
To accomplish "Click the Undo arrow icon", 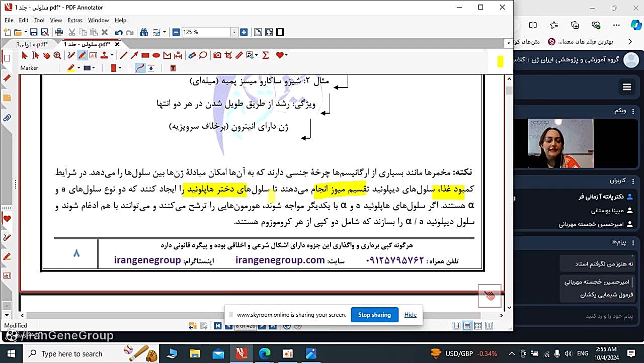I will [x=119, y=32].
